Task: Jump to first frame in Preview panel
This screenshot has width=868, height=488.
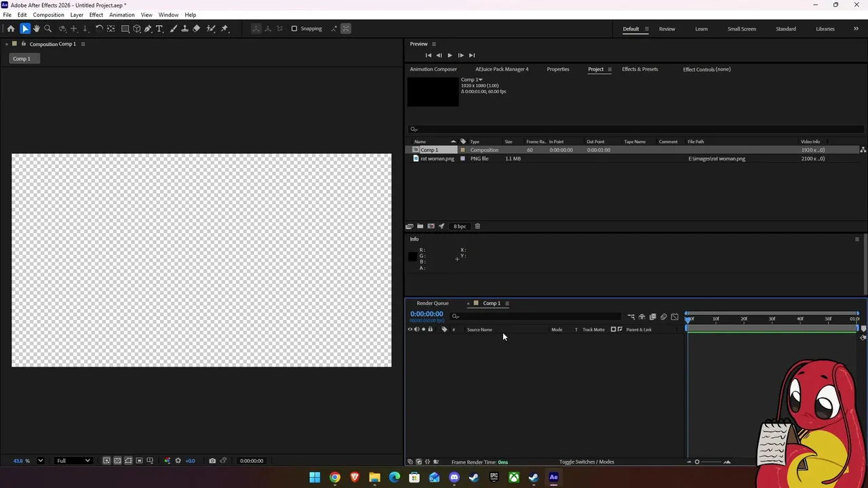Action: pyautogui.click(x=428, y=56)
